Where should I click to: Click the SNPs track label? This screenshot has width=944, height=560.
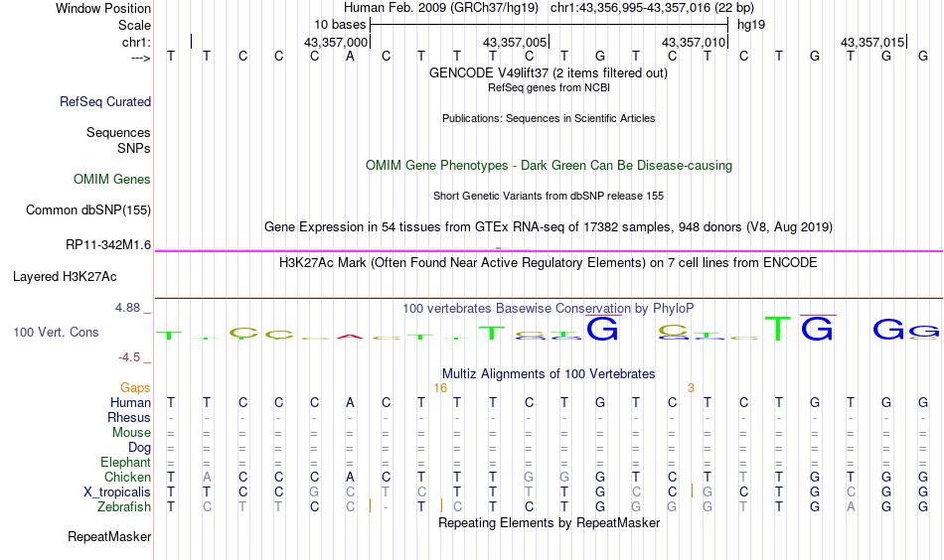click(134, 148)
